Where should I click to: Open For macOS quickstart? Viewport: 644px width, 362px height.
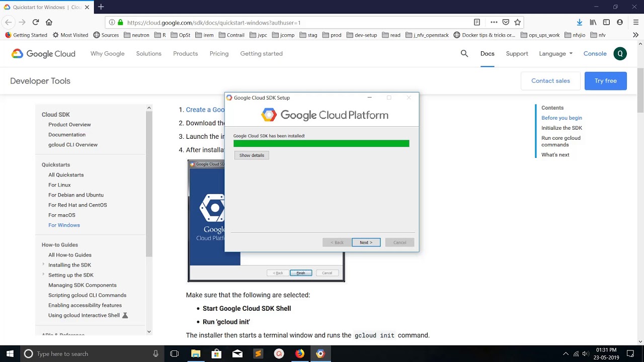[x=62, y=215]
